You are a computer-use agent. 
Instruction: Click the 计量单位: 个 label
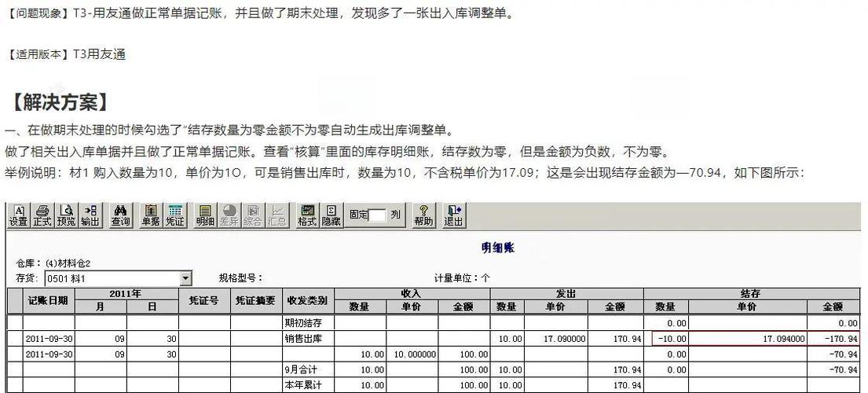pyautogui.click(x=462, y=278)
